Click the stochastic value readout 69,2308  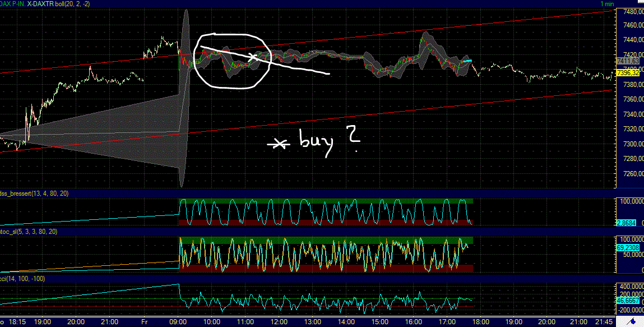(629, 247)
